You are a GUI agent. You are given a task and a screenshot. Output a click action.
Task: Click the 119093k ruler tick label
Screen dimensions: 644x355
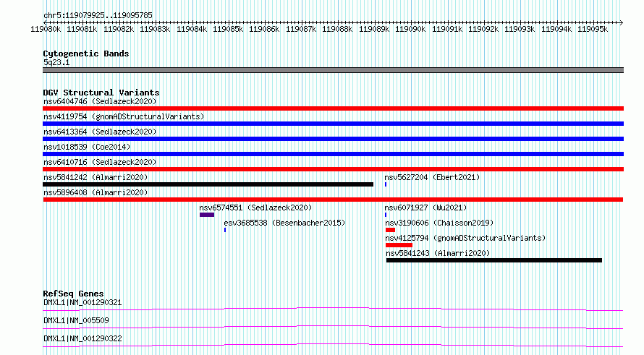click(x=520, y=29)
